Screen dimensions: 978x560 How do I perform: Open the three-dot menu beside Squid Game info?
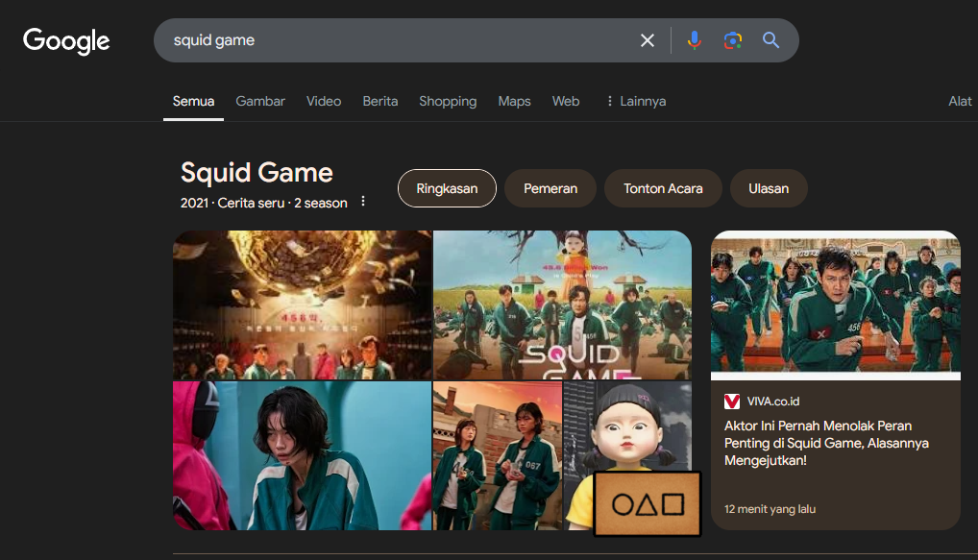[363, 202]
